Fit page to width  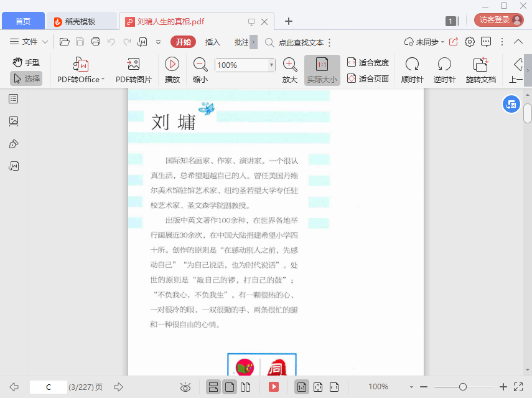[368, 62]
